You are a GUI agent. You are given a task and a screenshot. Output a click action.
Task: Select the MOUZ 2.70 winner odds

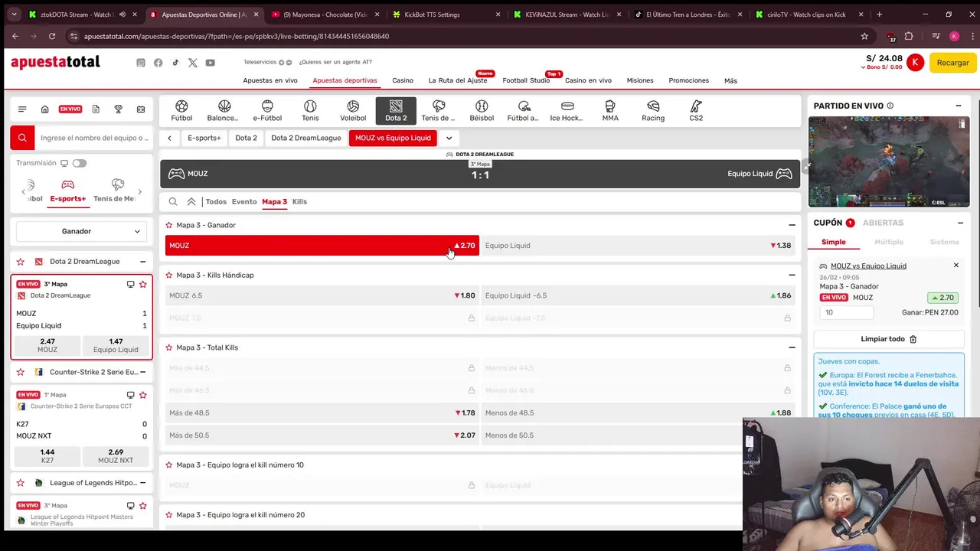[322, 246]
